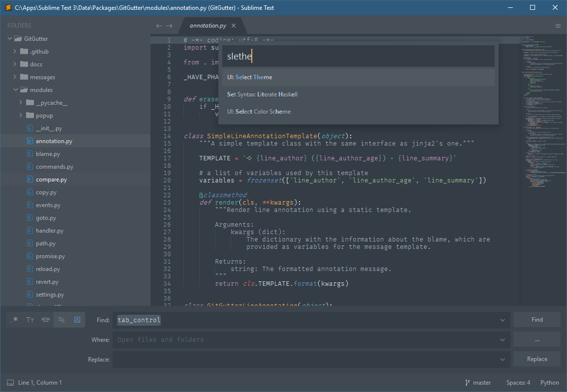Toggle use buffer option in Find panel
The width and height of the screenshot is (567, 392).
point(77,320)
